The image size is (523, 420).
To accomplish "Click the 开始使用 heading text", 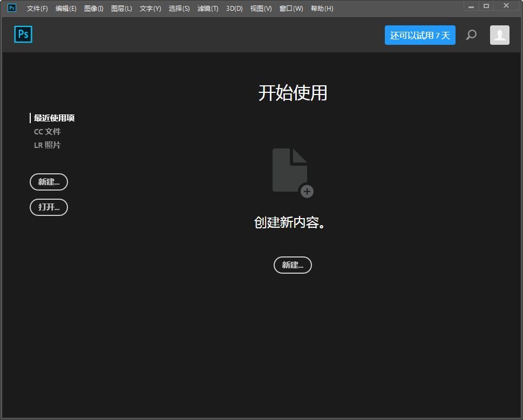I will [293, 93].
